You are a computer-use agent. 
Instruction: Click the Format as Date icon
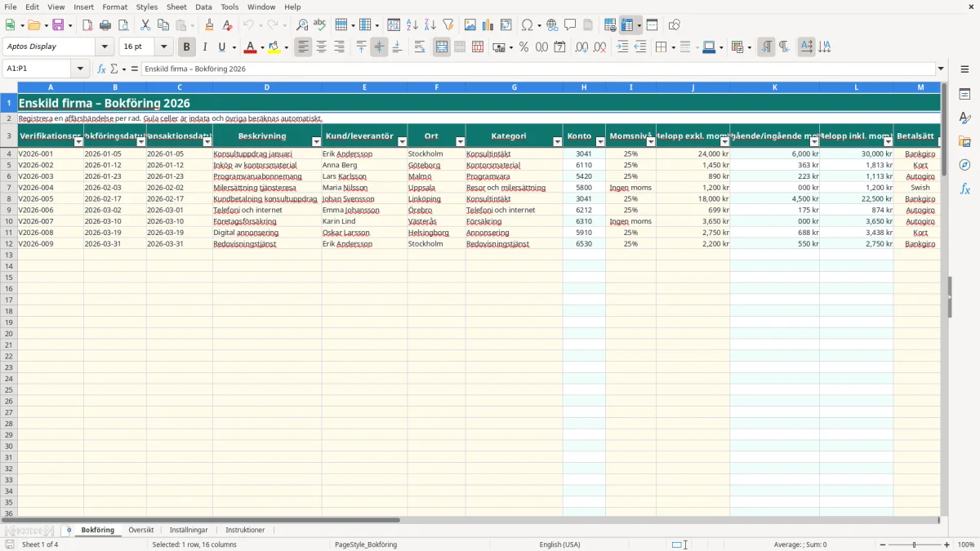click(559, 47)
